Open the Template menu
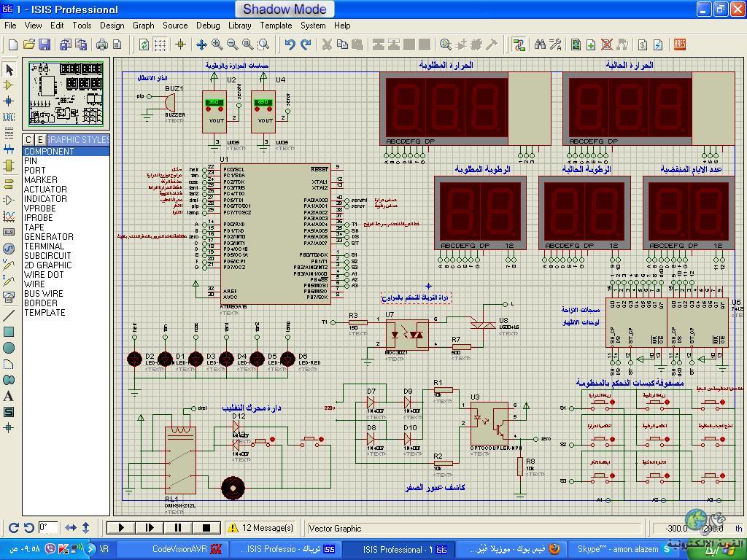747x560 pixels. (x=276, y=26)
